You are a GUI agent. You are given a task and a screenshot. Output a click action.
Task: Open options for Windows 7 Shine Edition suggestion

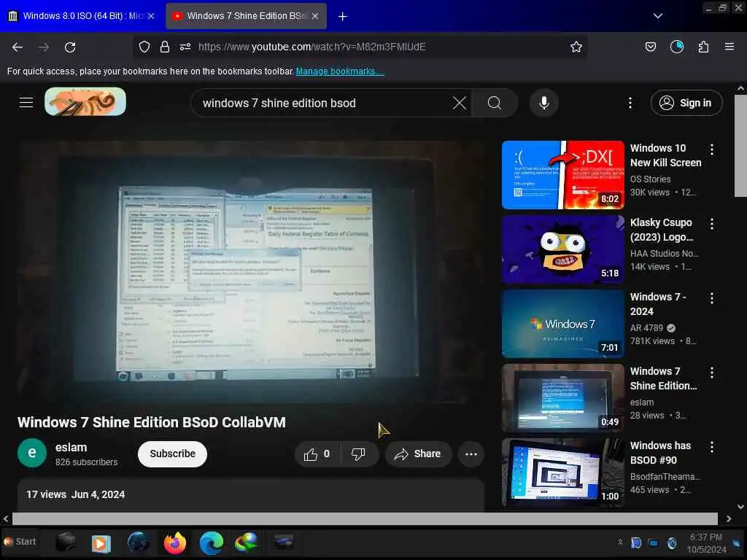coord(712,373)
